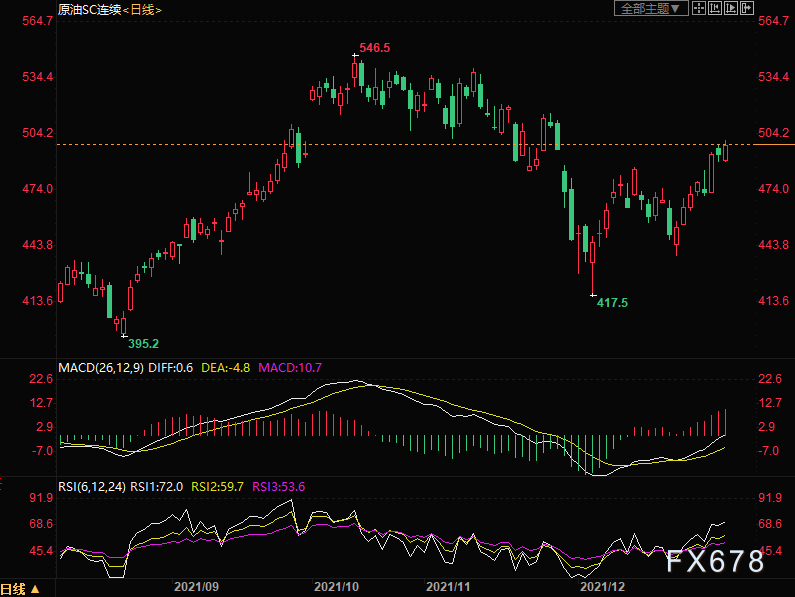This screenshot has height=597, width=795.
Task: Click the 2021/12 date label
Action: pyautogui.click(x=602, y=587)
